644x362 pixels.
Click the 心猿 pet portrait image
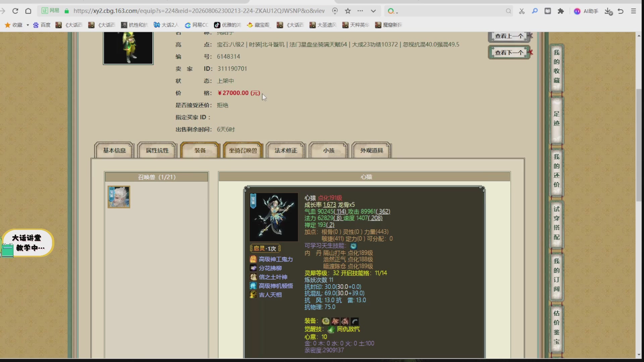pos(274,217)
